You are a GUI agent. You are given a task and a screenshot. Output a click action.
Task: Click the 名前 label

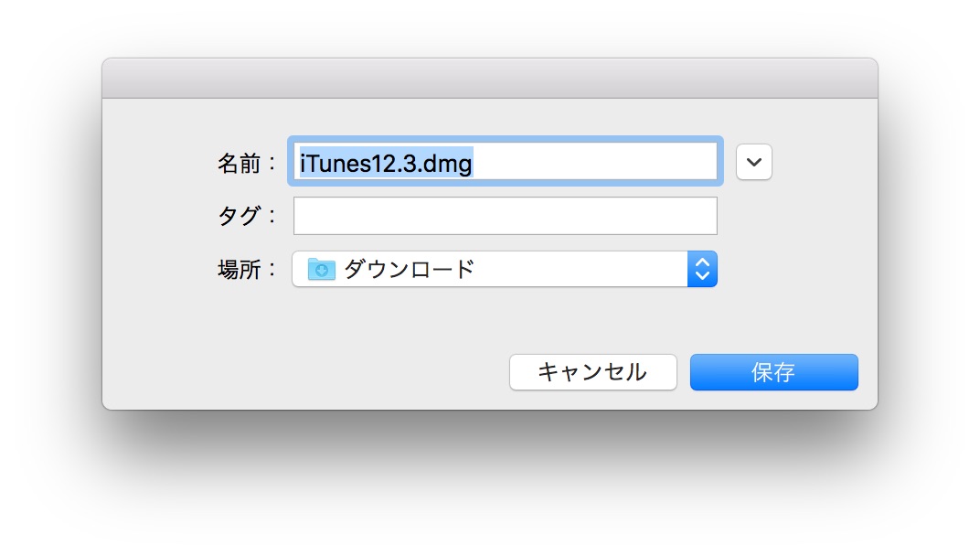pyautogui.click(x=246, y=163)
